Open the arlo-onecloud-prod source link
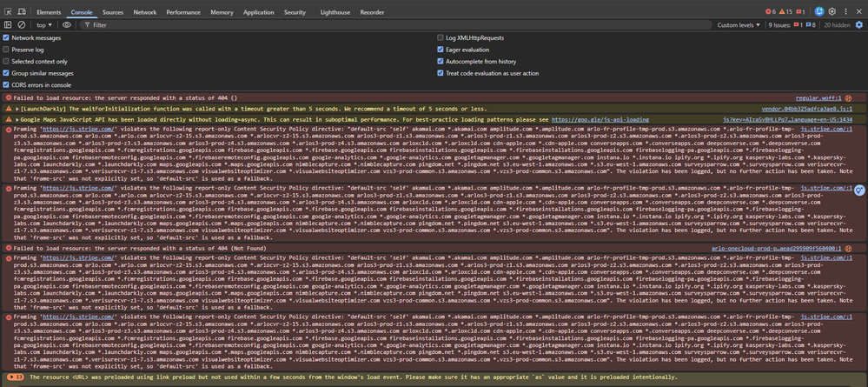The image size is (868, 387). [776, 249]
